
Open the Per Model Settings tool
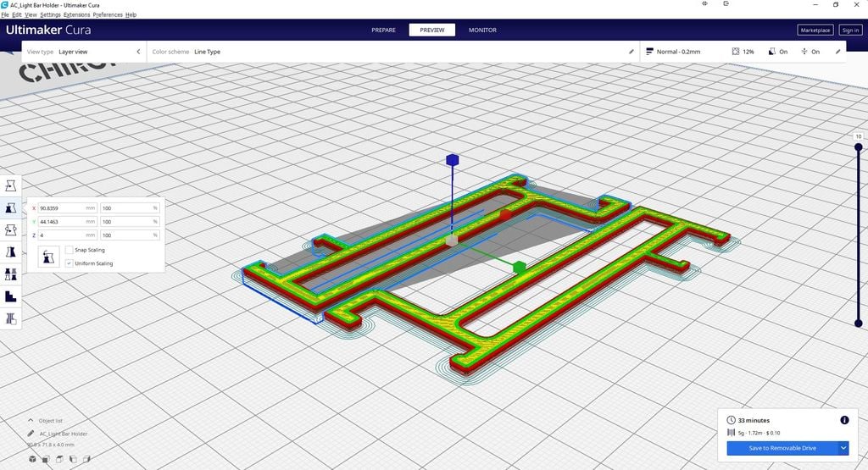tap(10, 274)
